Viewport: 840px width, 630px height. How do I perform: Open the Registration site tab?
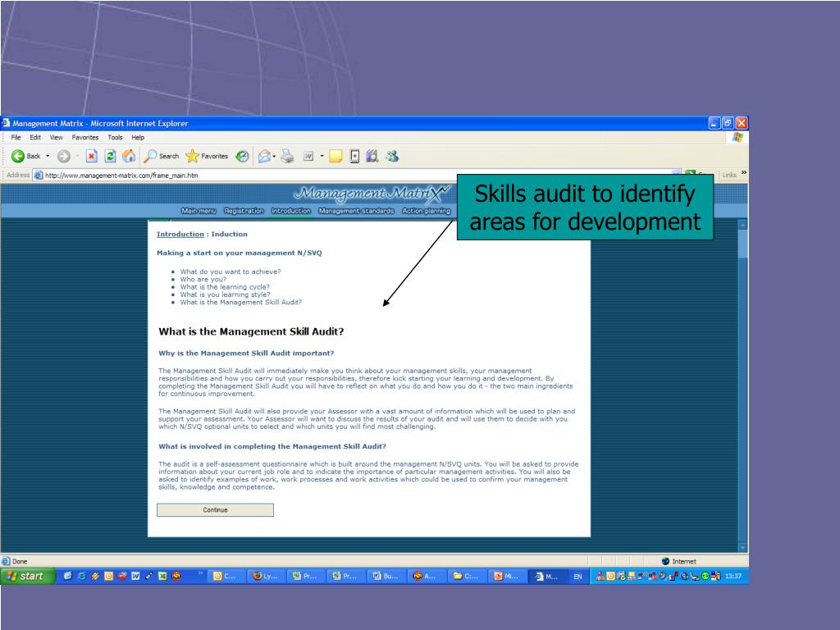(x=244, y=211)
